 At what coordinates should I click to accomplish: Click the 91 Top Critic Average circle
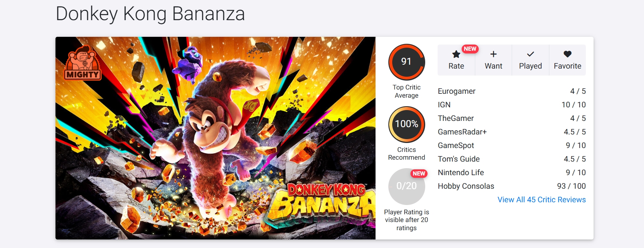407,62
